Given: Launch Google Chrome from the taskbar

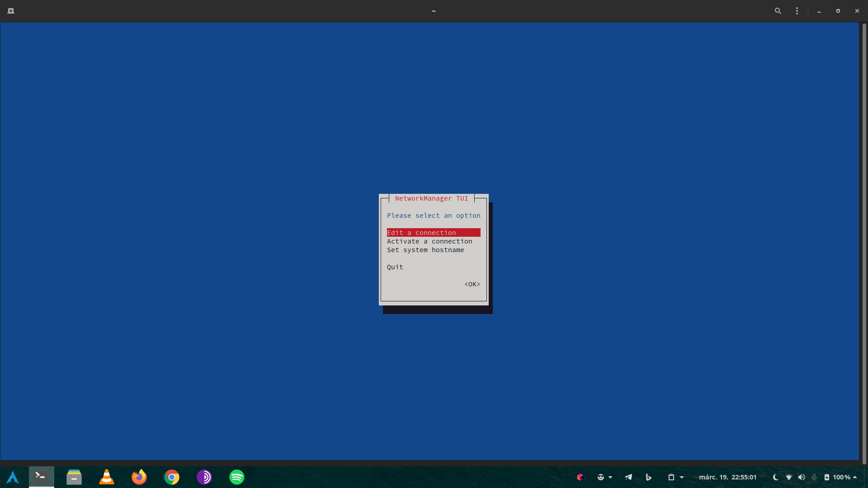Looking at the screenshot, I should tap(172, 477).
